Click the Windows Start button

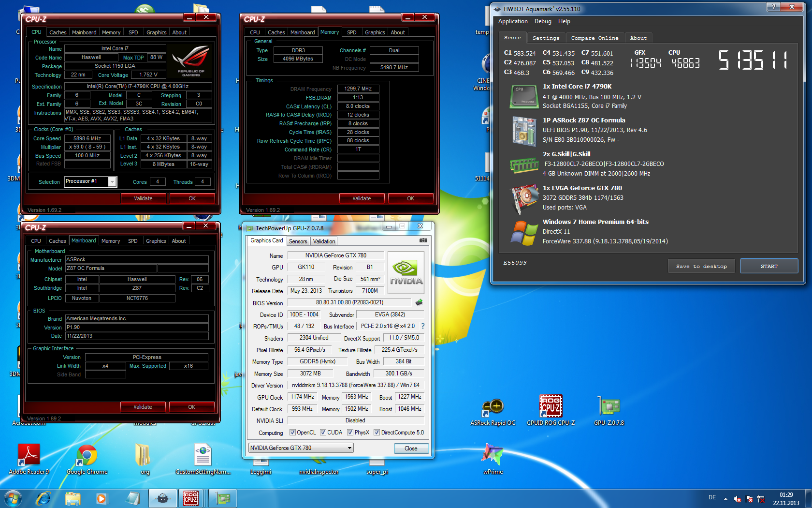(13, 498)
